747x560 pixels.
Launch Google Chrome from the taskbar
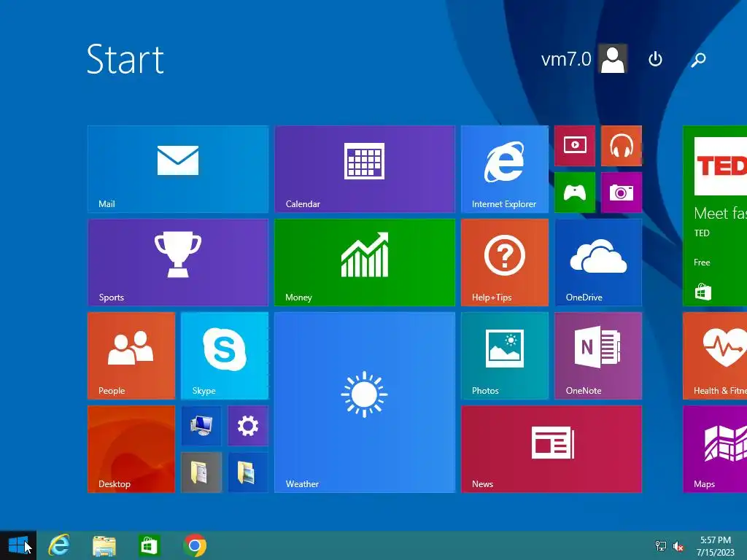click(x=194, y=545)
